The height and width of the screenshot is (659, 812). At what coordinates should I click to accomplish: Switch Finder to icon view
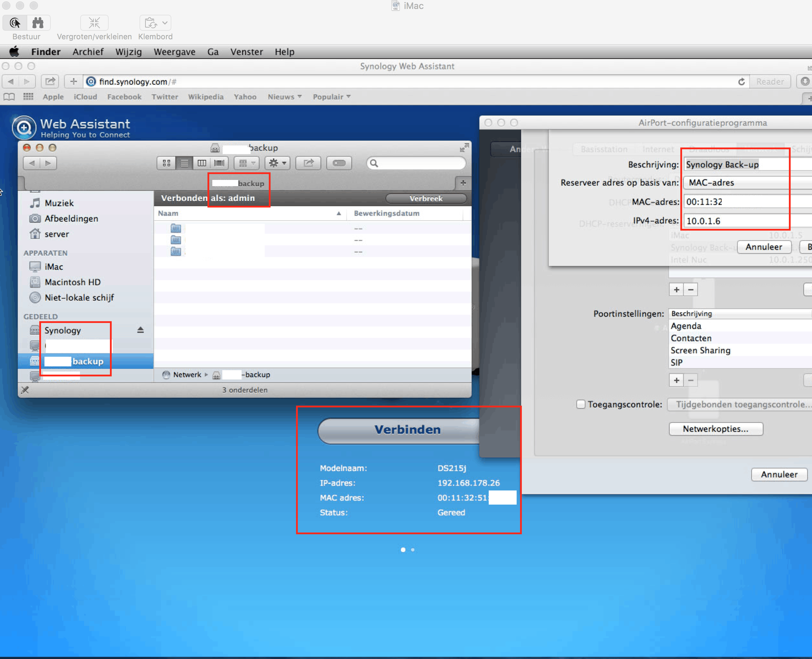(x=166, y=163)
